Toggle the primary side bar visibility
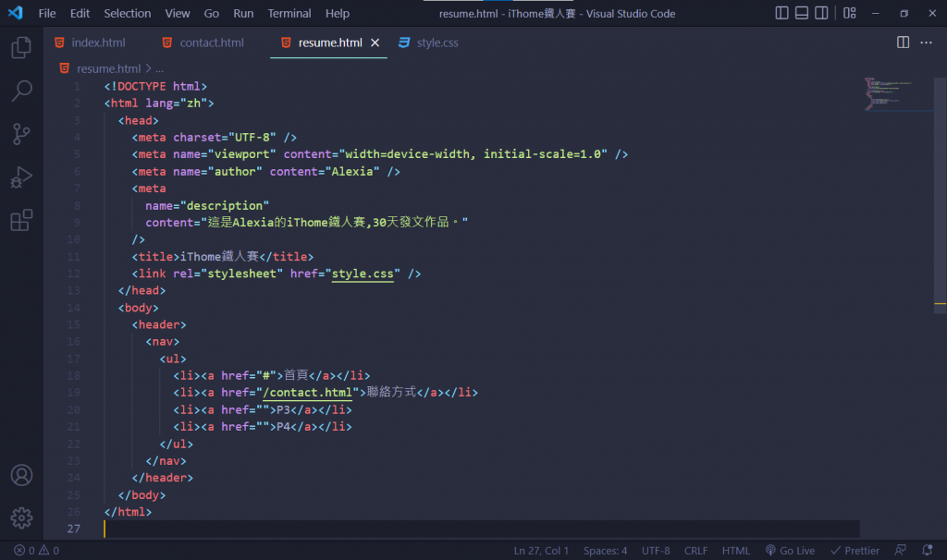The height and width of the screenshot is (560, 947). coord(781,13)
